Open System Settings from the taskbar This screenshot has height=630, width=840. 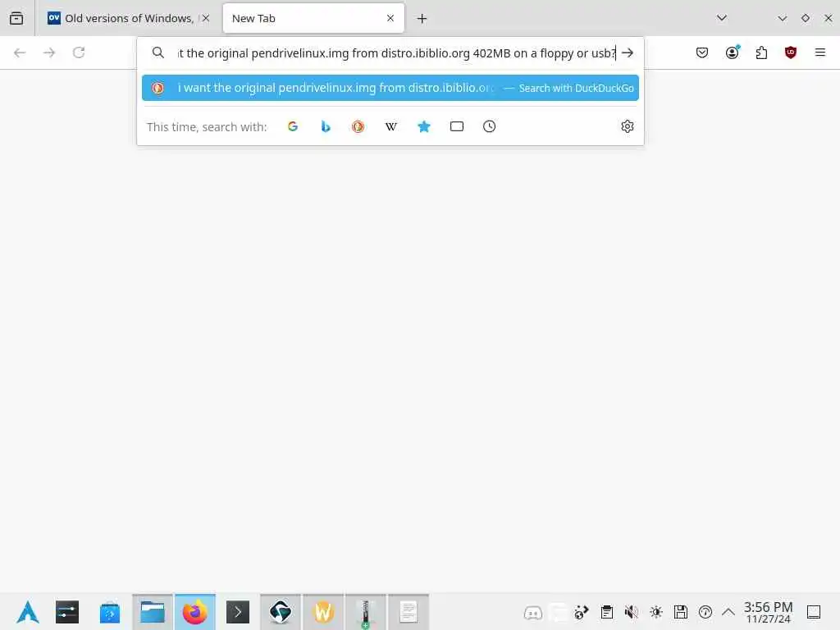click(x=67, y=612)
